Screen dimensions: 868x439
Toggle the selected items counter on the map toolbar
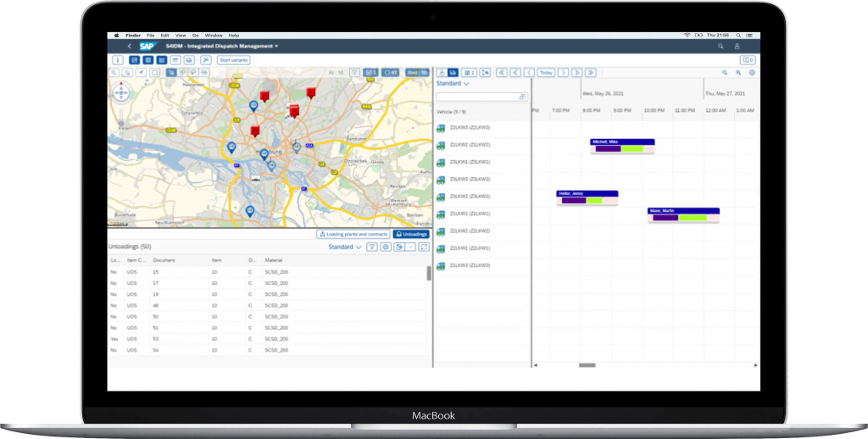[x=370, y=73]
